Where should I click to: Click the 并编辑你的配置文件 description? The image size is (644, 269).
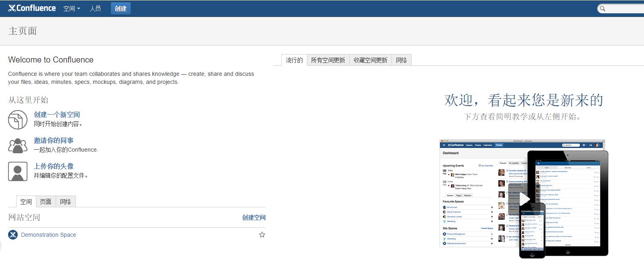[x=61, y=175]
